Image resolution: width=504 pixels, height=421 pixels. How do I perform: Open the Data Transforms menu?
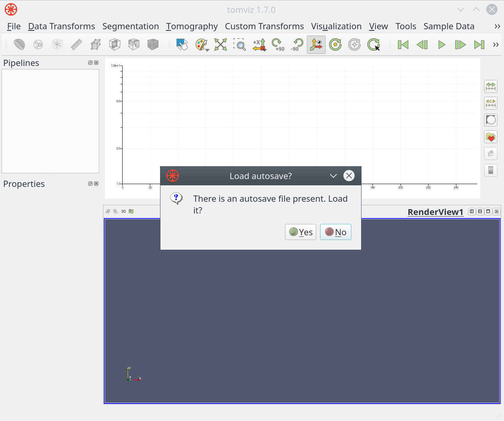pyautogui.click(x=62, y=26)
